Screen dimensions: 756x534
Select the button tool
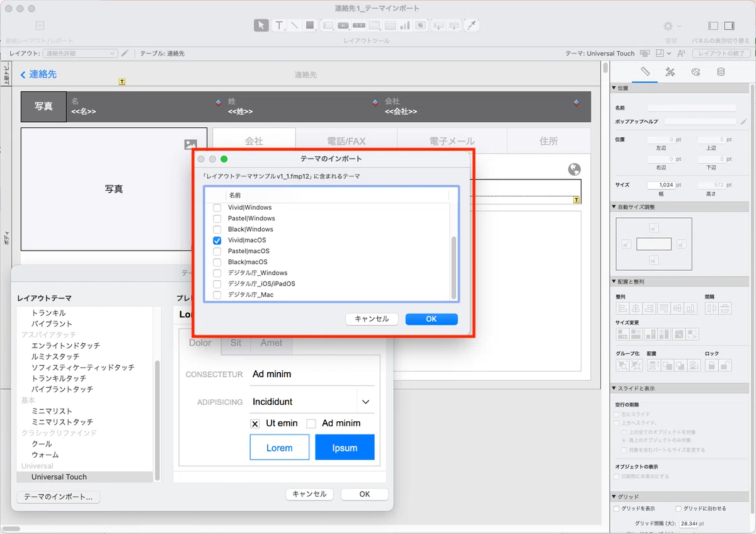click(x=343, y=25)
